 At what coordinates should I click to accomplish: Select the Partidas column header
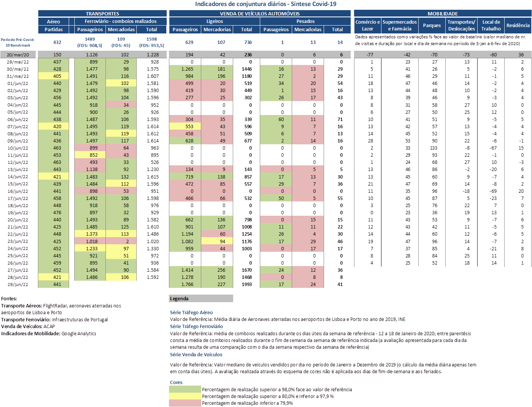point(54,29)
